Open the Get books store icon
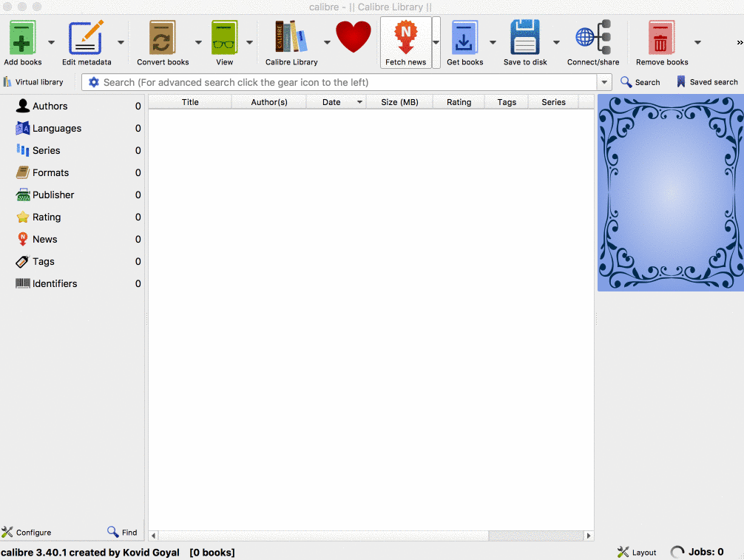This screenshot has height=560, width=744. coord(464,38)
